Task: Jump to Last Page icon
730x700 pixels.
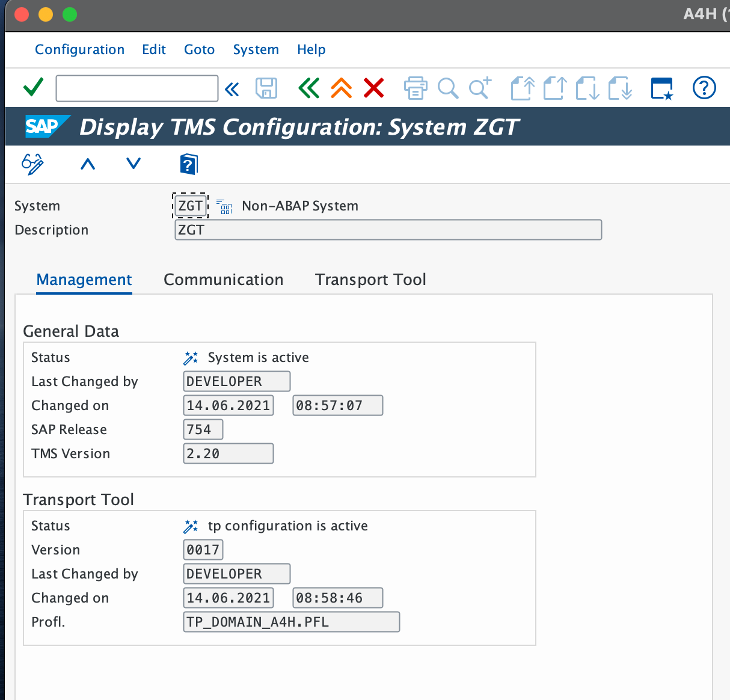Action: tap(620, 88)
